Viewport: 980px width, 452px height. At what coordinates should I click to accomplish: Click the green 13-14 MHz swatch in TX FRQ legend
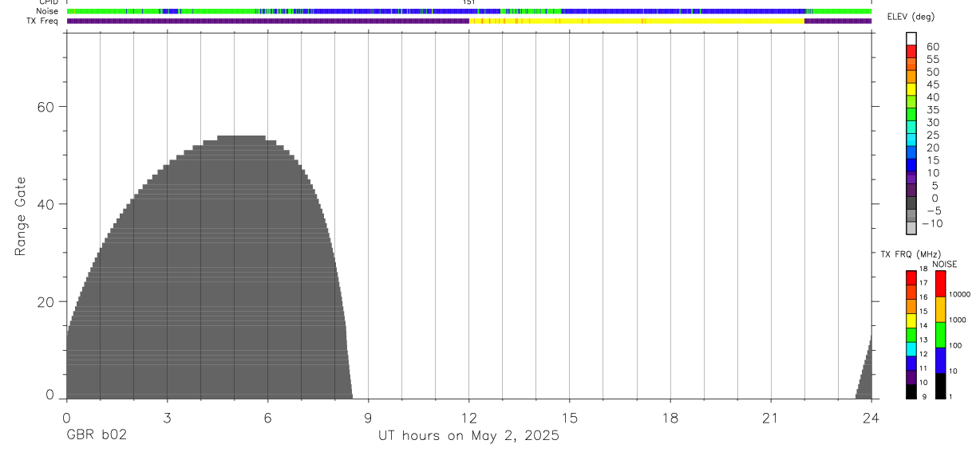click(911, 335)
